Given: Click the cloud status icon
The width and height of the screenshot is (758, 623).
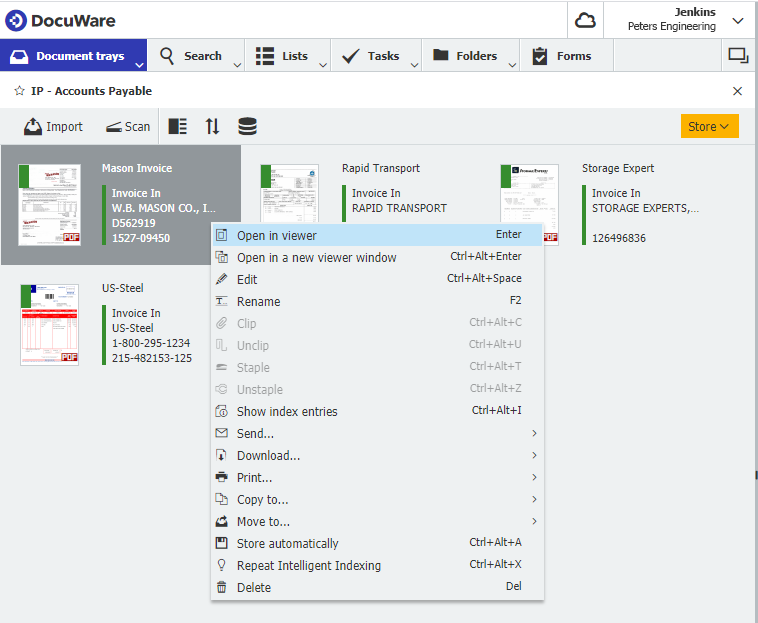Looking at the screenshot, I should (585, 20).
